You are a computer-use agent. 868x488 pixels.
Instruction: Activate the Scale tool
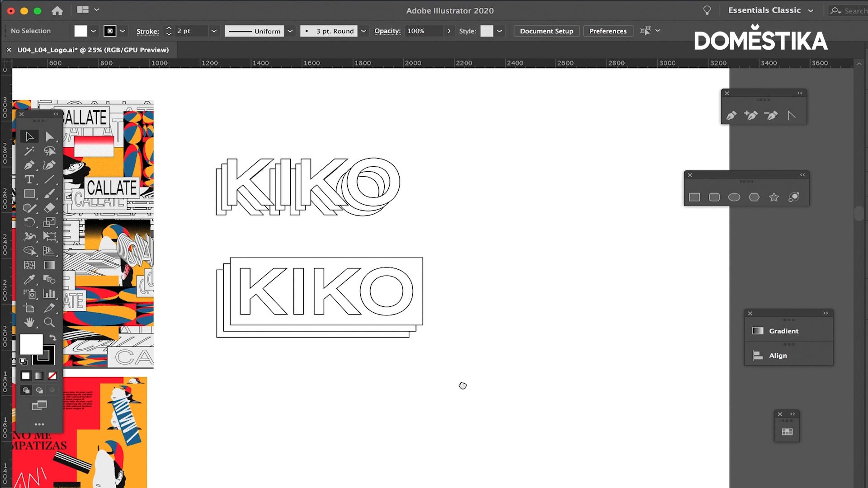49,222
